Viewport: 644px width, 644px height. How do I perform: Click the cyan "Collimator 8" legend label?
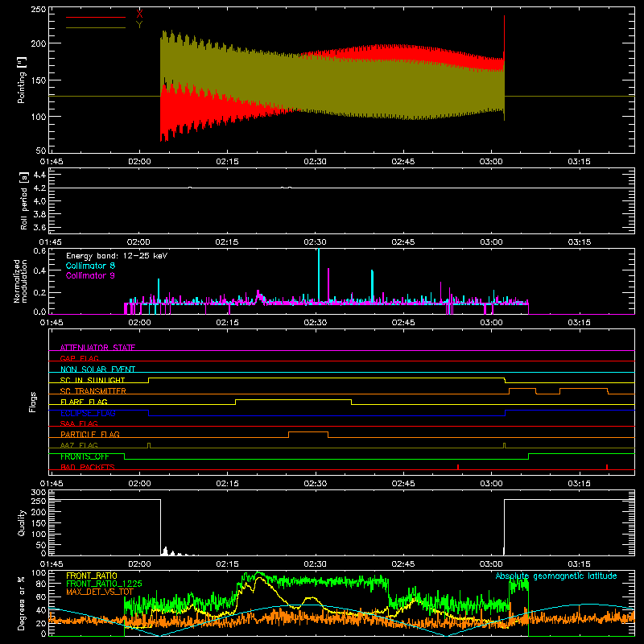(90, 266)
